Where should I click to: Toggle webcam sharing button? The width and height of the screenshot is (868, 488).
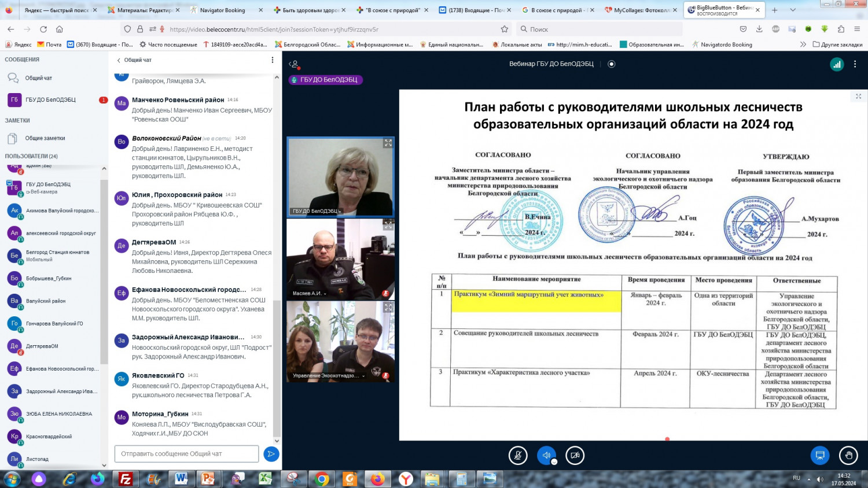[x=575, y=456]
